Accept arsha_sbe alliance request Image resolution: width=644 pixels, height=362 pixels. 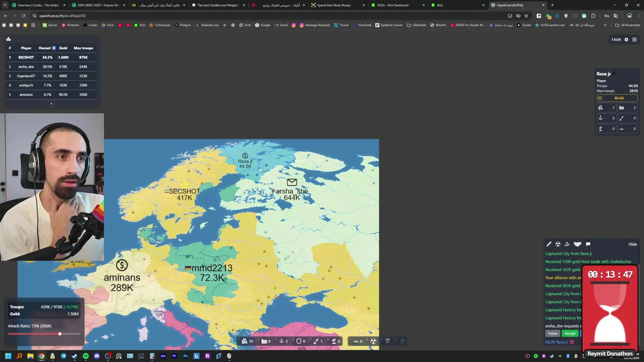click(x=570, y=333)
